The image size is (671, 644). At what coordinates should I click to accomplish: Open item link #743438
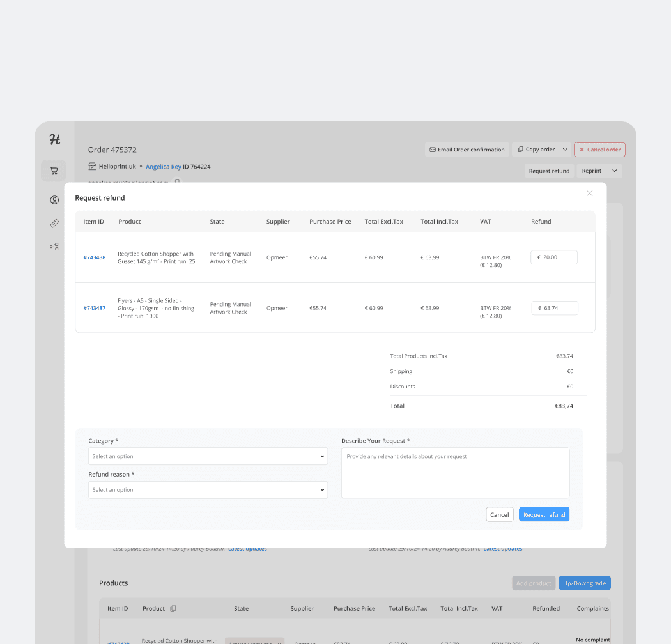[x=94, y=257]
